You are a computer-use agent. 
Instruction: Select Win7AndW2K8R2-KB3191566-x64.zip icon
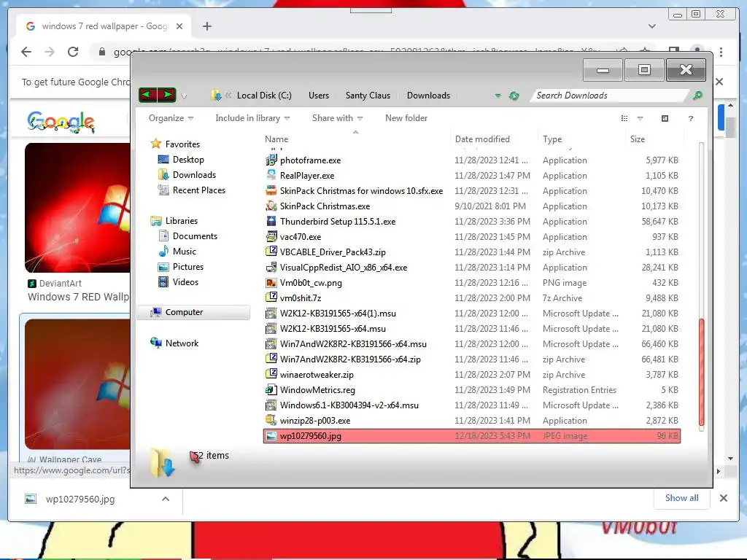pos(271,359)
